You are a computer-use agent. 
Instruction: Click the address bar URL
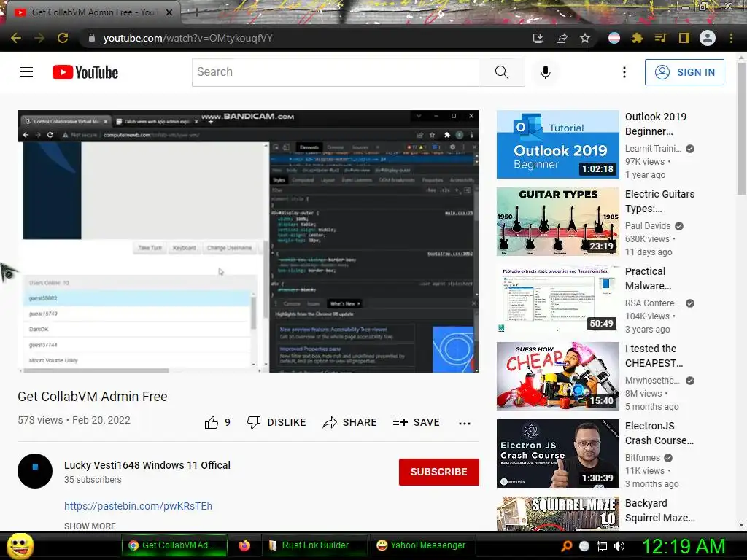tap(187, 38)
